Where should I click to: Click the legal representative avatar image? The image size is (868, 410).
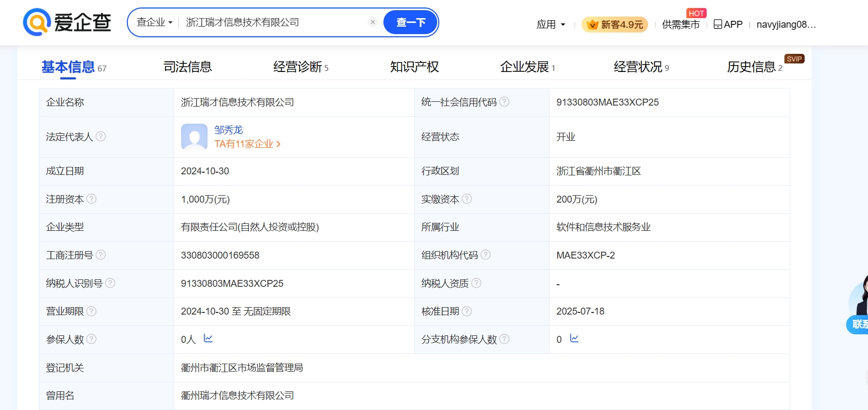coord(194,137)
